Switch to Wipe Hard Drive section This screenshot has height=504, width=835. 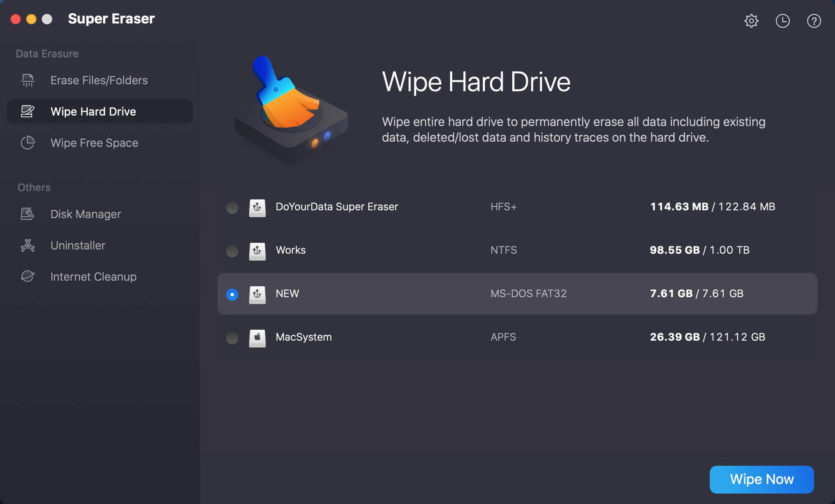(100, 112)
